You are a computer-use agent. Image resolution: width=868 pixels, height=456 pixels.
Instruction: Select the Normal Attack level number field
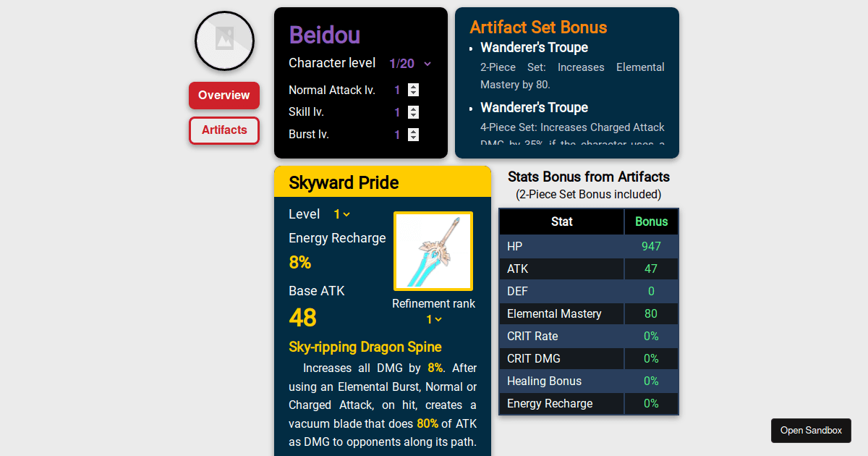[398, 90]
